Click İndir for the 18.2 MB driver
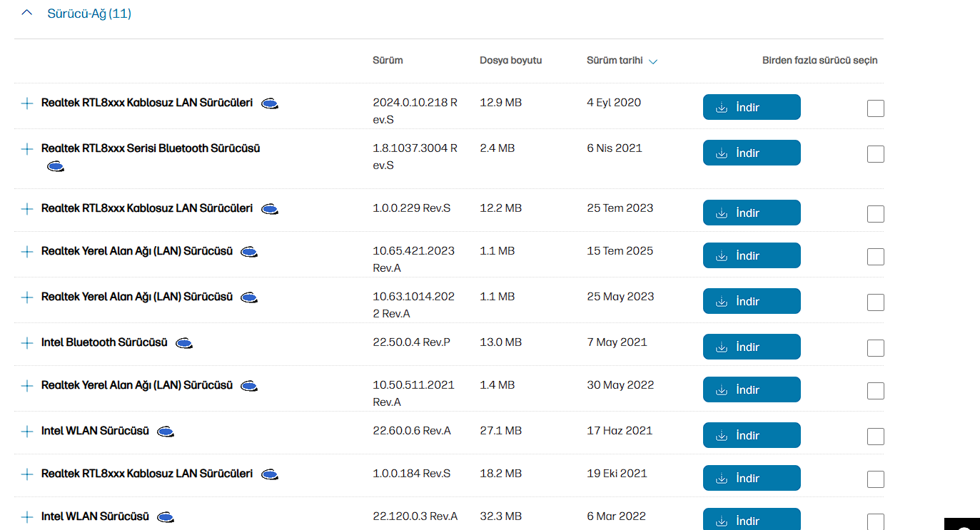The image size is (980, 530). click(x=752, y=478)
